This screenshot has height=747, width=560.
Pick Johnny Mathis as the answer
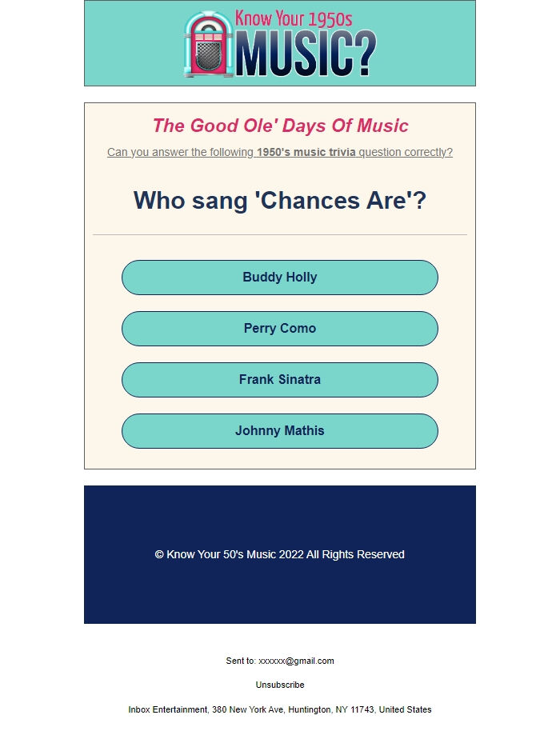tap(280, 430)
